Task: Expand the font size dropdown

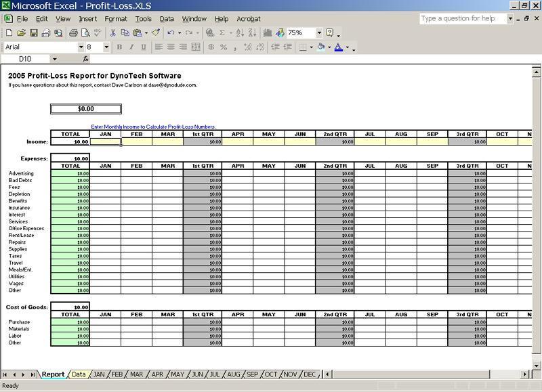Action: (x=106, y=47)
